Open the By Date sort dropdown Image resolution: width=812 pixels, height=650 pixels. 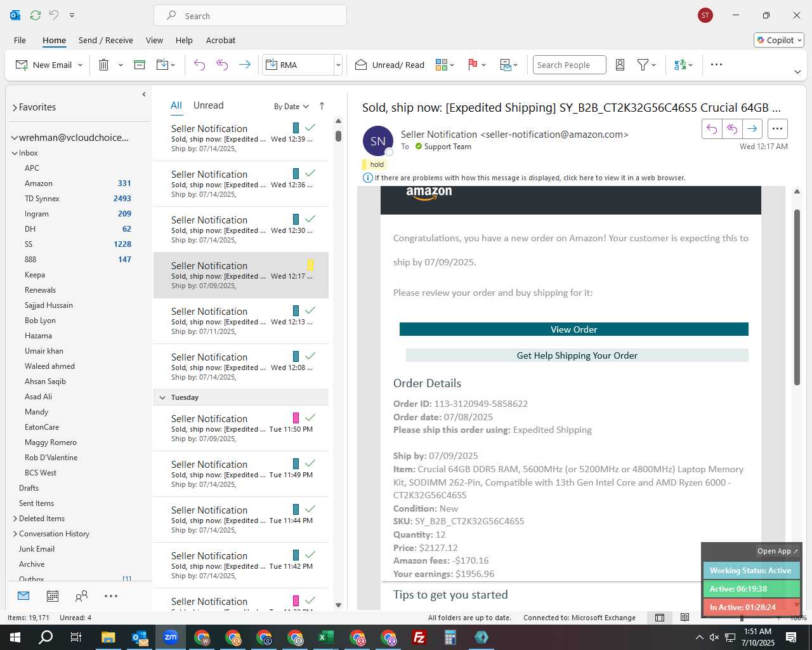(x=291, y=107)
